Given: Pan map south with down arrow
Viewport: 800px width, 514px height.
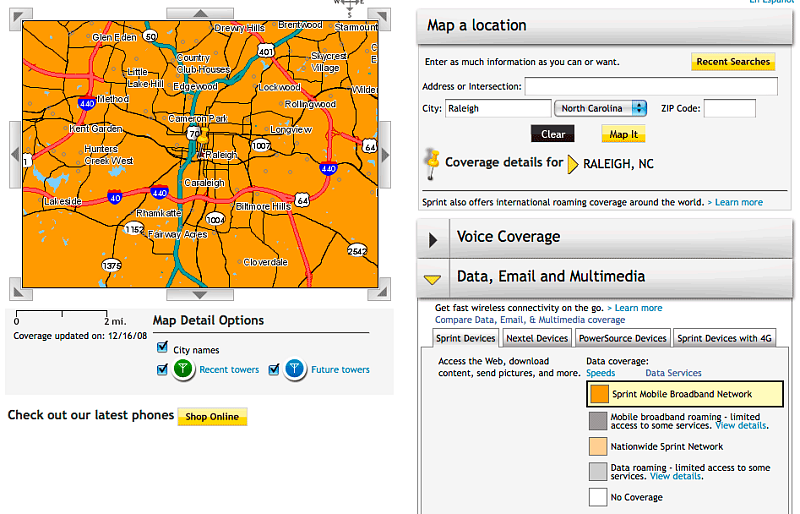Looking at the screenshot, I should pos(200,295).
